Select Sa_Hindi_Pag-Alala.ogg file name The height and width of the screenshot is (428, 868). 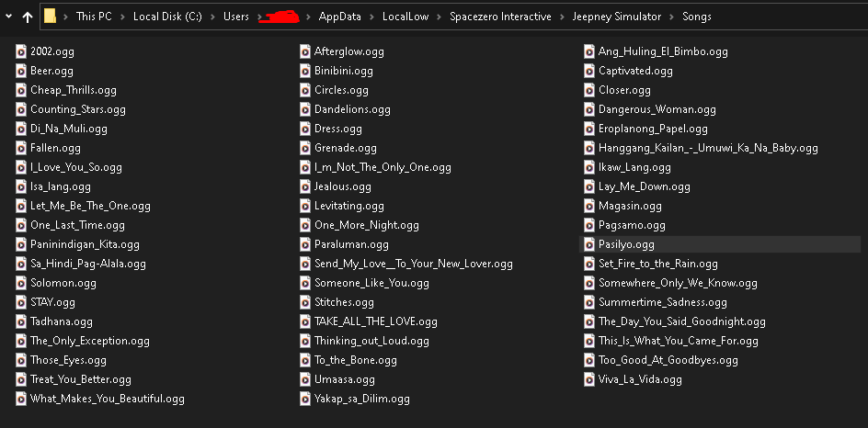tap(88, 264)
